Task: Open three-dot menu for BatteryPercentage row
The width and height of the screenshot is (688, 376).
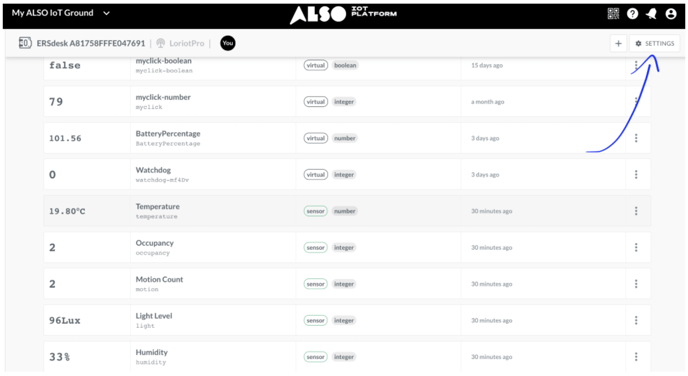Action: click(x=636, y=138)
